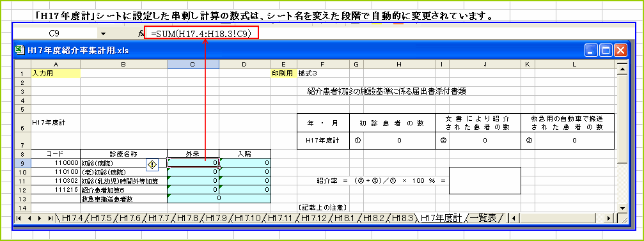This screenshot has width=644, height=241.
Task: Click the 初診(乳幼児)時間外等加算 cell
Action: [x=123, y=181]
